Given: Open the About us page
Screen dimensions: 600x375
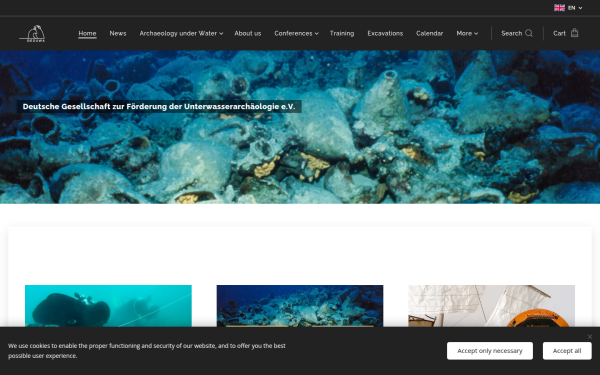Looking at the screenshot, I should (x=248, y=33).
